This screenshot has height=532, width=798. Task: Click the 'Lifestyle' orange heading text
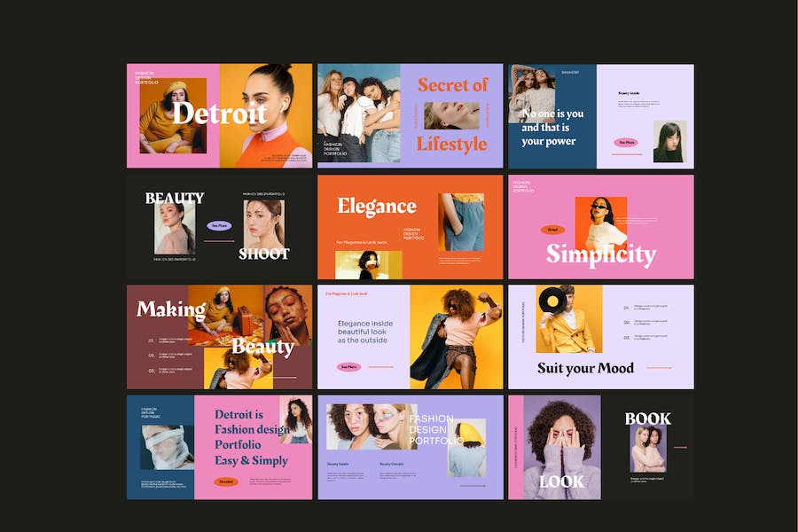tap(452, 144)
